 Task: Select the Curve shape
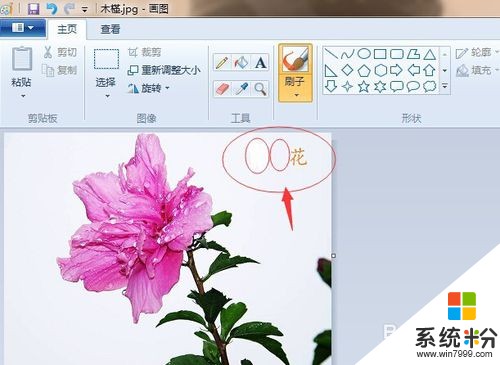[347, 54]
